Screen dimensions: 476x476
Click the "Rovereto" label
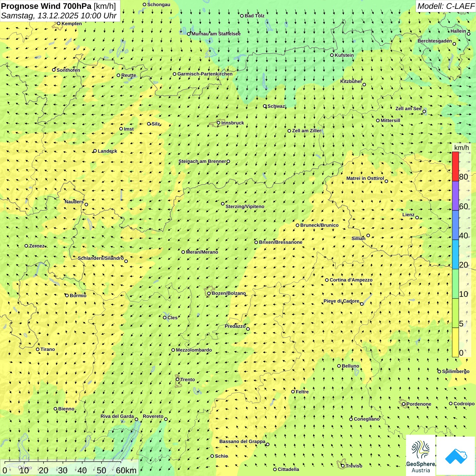point(153,416)
